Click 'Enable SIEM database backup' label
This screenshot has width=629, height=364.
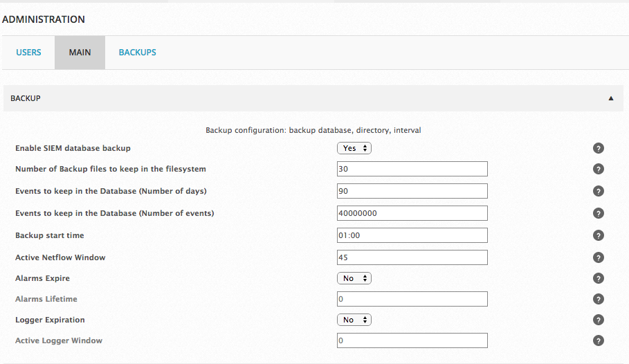pos(73,148)
